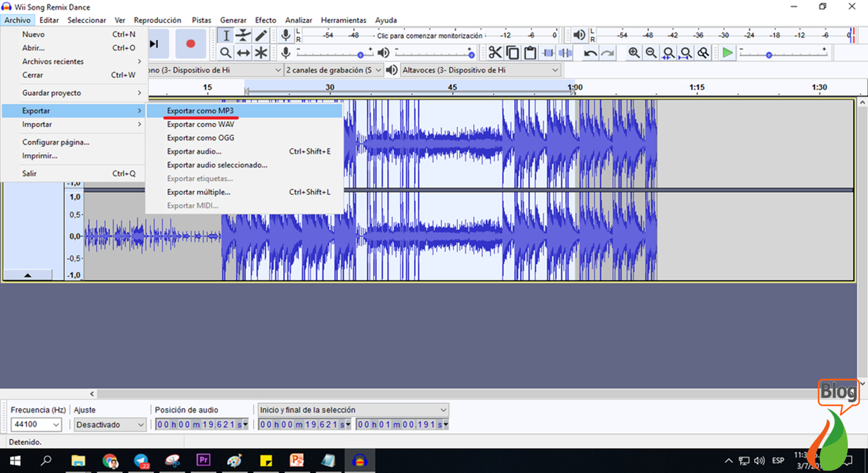
Task: Adjust the play-at-speed slider
Action: (x=783, y=54)
